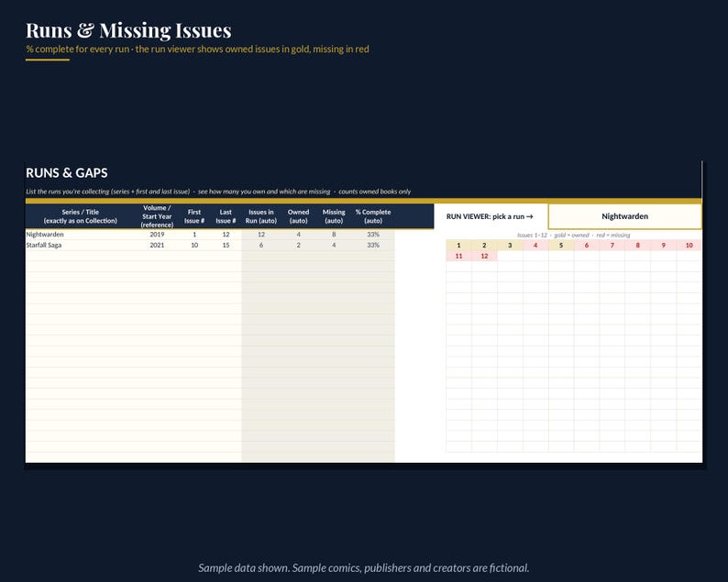
Task: Click the RUN VIEWER: pick a run label
Action: [490, 216]
